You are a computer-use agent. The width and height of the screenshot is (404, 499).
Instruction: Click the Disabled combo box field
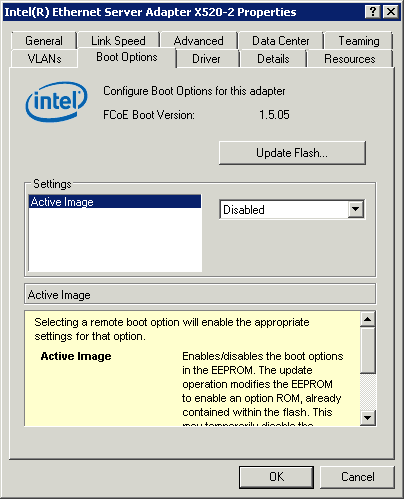292,209
